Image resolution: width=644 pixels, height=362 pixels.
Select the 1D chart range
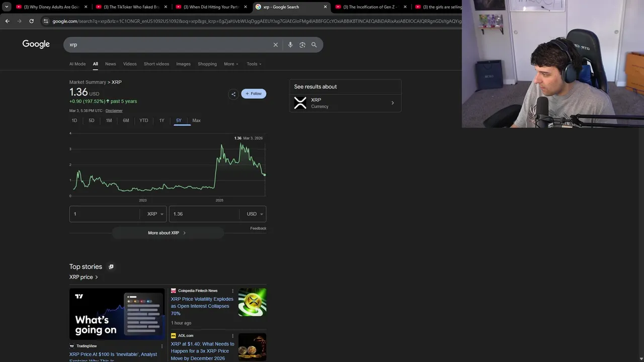[x=74, y=121]
